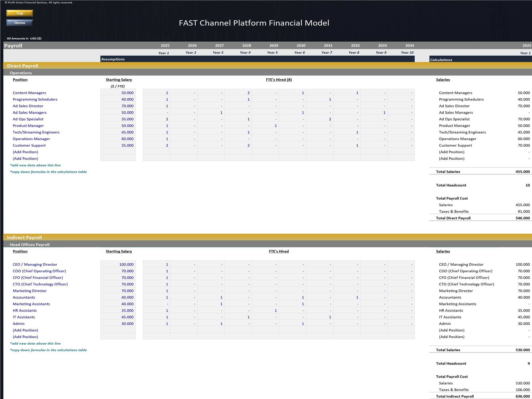Select the Programming Schedulers position link
Screen dimensions: 532x399
[35, 99]
